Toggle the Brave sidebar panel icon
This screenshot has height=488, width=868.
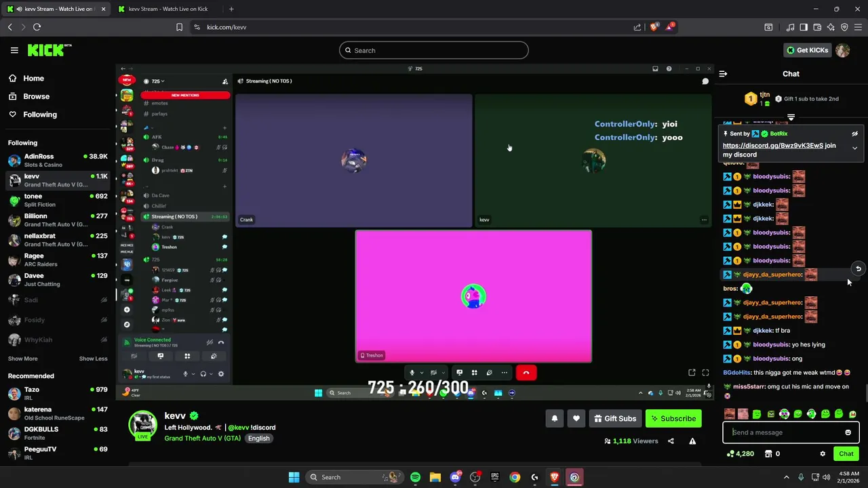(x=804, y=27)
